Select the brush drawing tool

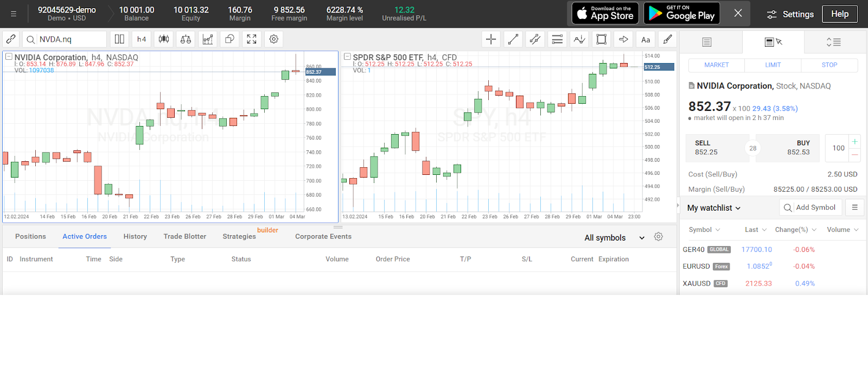[668, 39]
